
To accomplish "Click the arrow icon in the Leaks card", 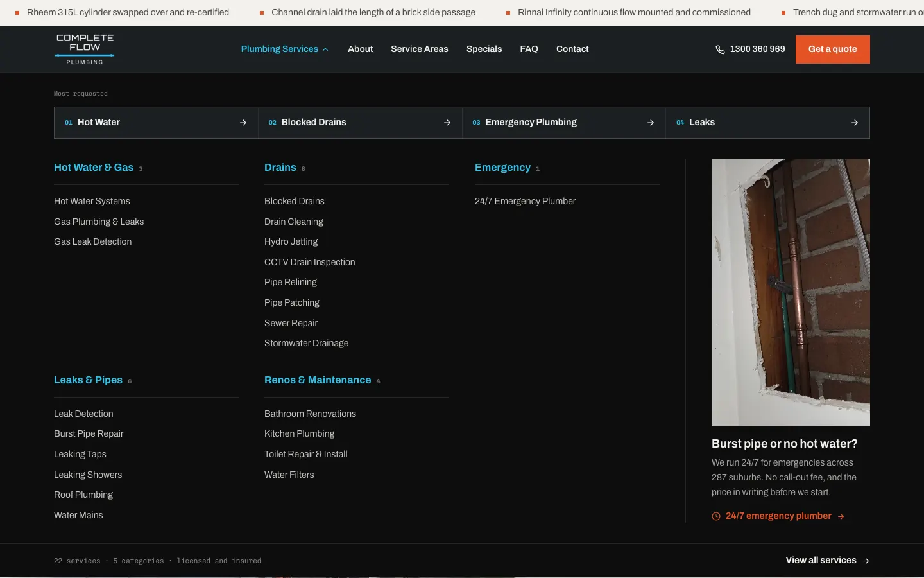I will (855, 123).
